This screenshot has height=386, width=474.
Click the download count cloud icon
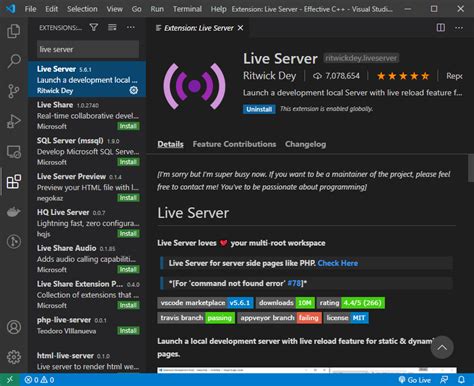317,76
